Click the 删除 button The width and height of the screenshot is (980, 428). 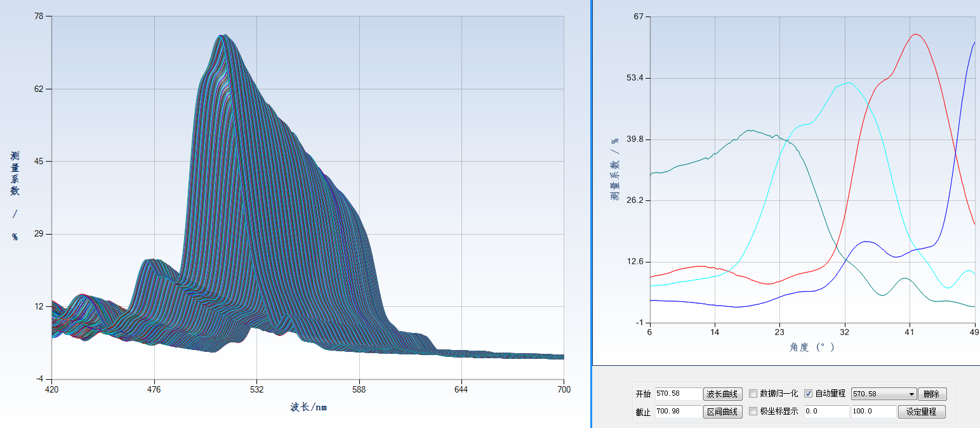[932, 394]
